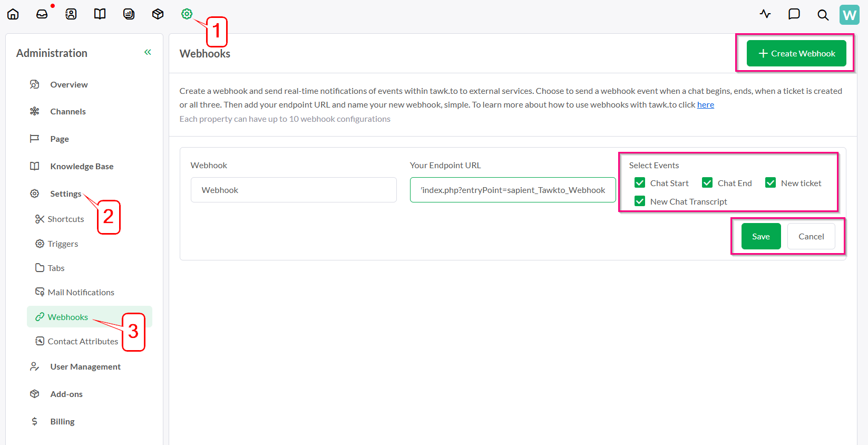Select Contact Attributes in the sidebar
Screen dimensions: 868x445
[83, 341]
